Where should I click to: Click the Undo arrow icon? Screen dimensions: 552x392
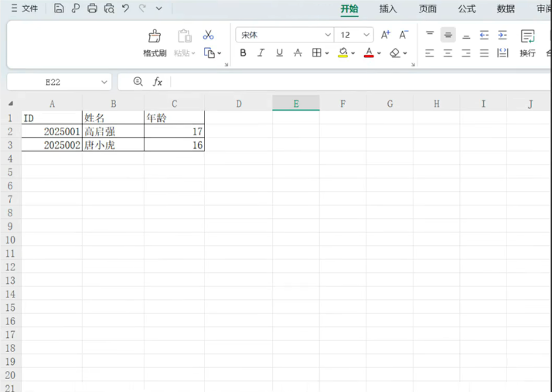coord(125,9)
